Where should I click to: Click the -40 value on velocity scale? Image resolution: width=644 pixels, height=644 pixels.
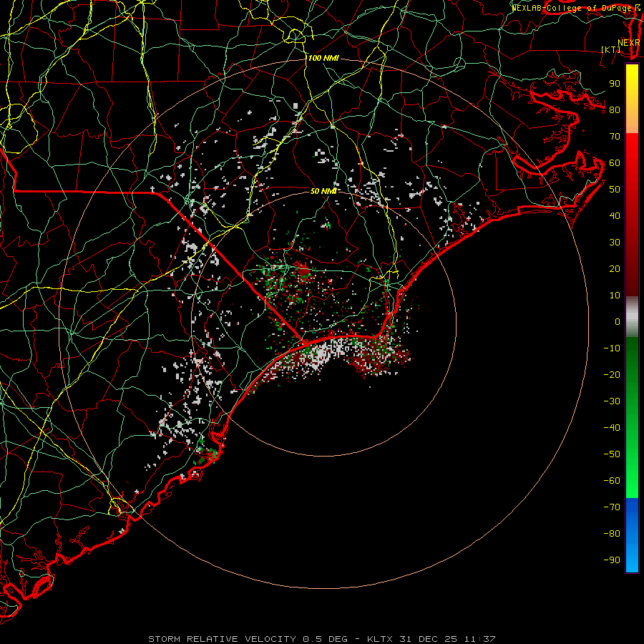tap(612, 428)
